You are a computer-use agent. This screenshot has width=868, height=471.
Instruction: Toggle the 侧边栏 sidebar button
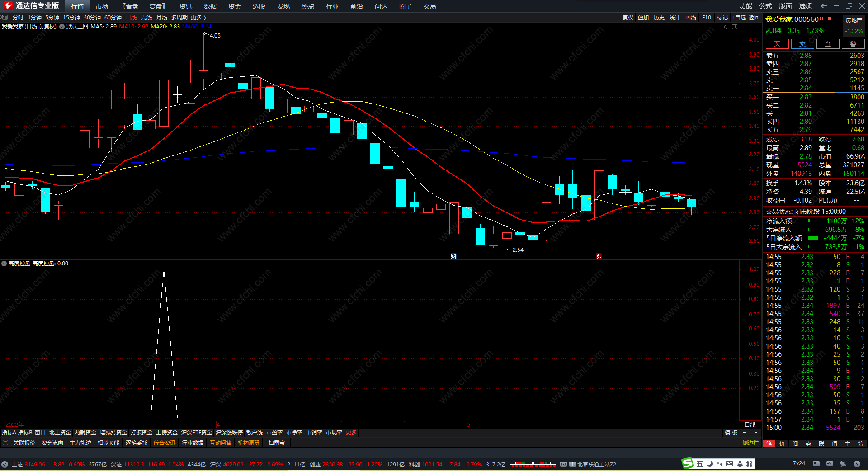click(x=750, y=443)
